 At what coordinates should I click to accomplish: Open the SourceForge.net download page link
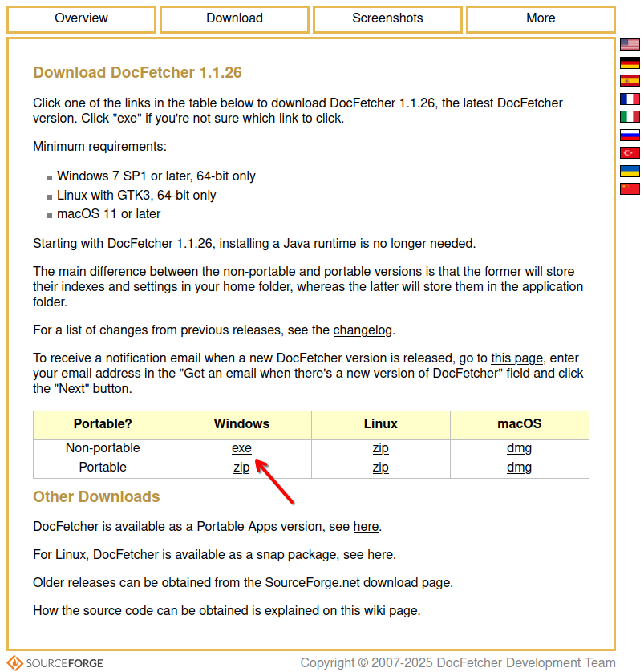(358, 582)
